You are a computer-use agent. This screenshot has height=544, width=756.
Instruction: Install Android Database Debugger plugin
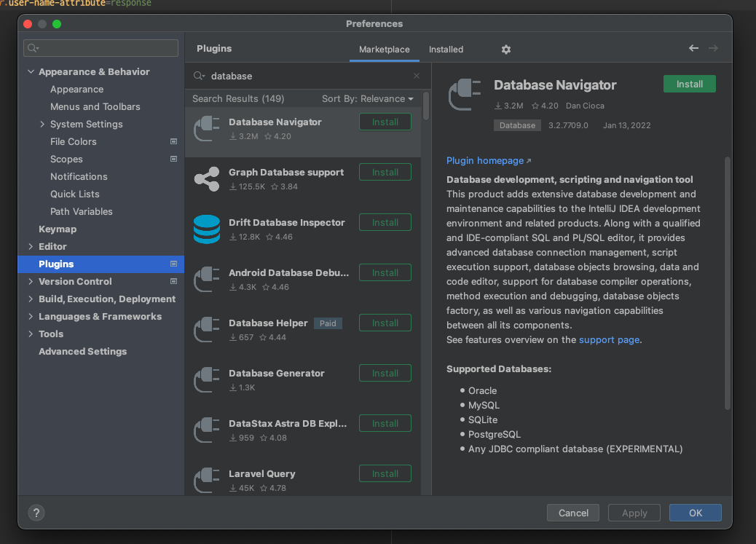[x=385, y=272]
